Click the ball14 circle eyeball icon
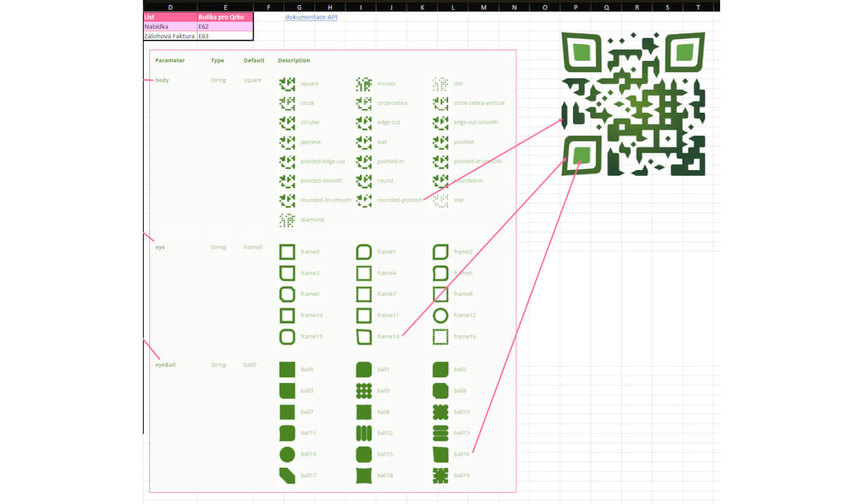863x504 pixels. [287, 454]
